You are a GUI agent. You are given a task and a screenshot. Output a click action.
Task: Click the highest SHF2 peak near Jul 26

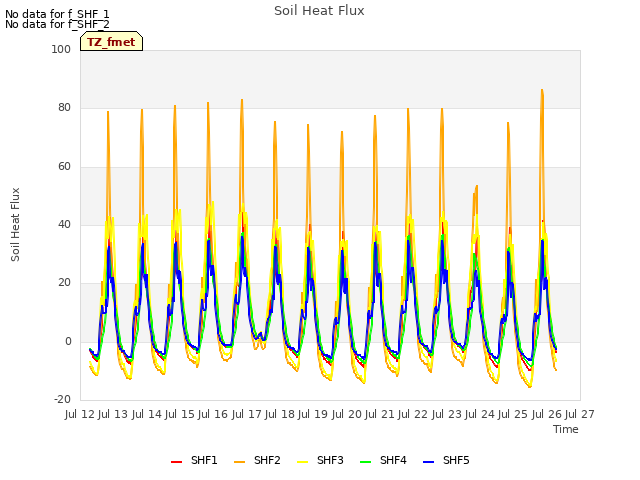click(x=542, y=90)
